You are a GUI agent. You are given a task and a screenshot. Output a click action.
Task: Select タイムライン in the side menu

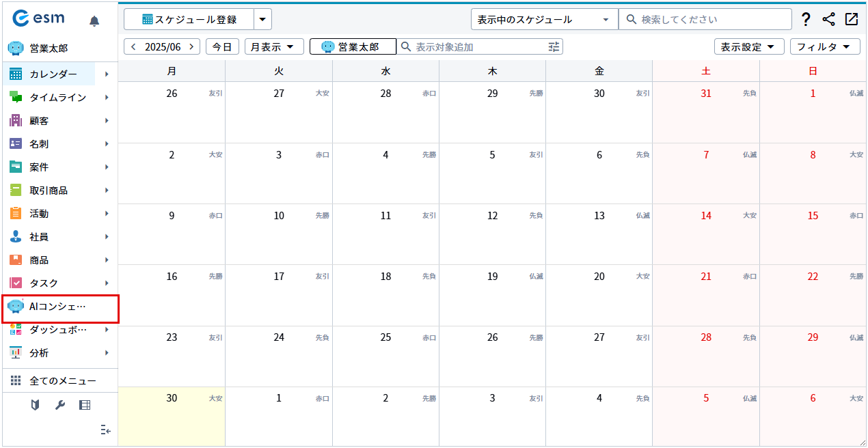[58, 98]
